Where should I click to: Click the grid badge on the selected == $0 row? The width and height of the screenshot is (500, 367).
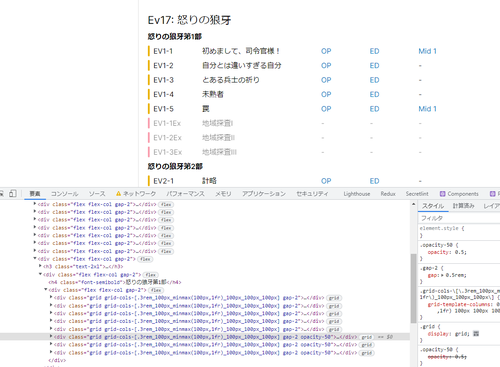(367, 337)
